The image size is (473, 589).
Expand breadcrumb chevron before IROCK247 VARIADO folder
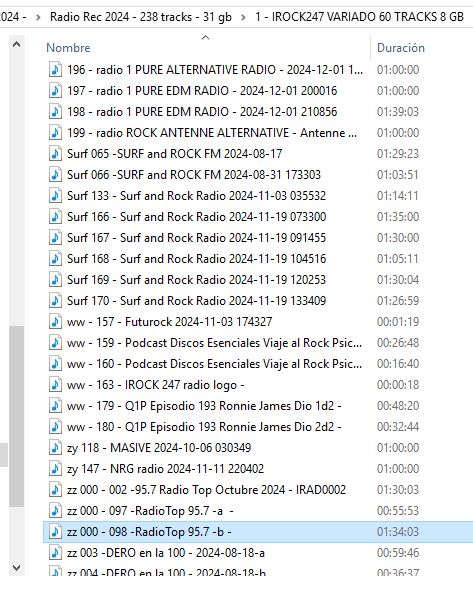tap(243, 17)
